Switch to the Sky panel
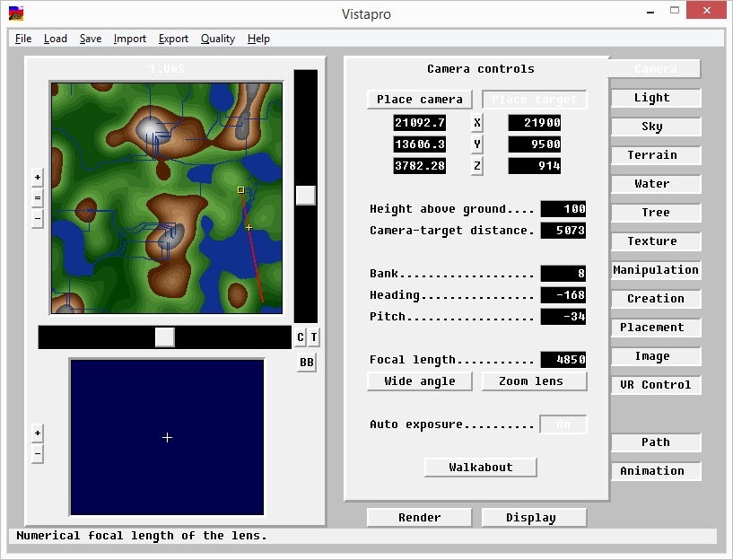733x560 pixels. [x=656, y=127]
